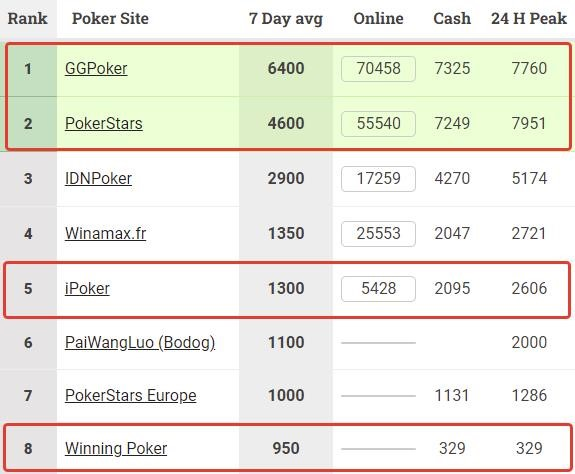The height and width of the screenshot is (474, 575).
Task: Click iPoker online count box 5428
Action: click(x=378, y=289)
